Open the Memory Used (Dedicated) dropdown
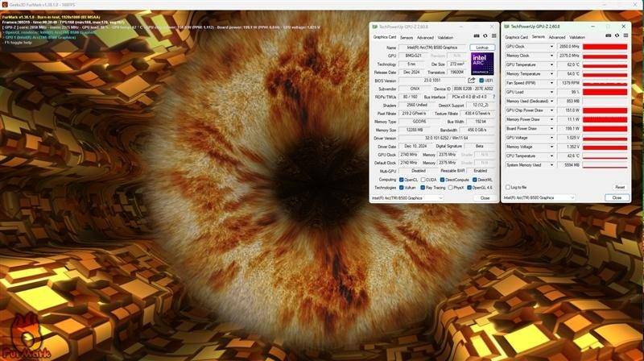This screenshot has height=361, width=644. [x=551, y=102]
